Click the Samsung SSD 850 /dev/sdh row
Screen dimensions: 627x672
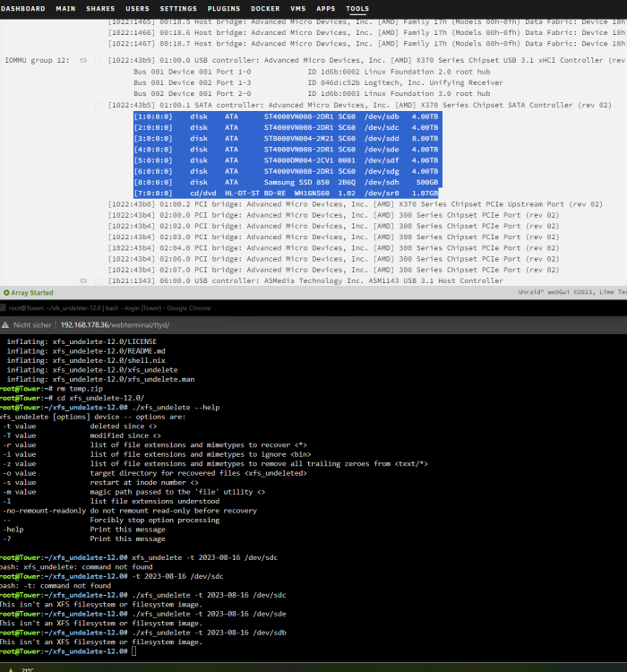287,182
